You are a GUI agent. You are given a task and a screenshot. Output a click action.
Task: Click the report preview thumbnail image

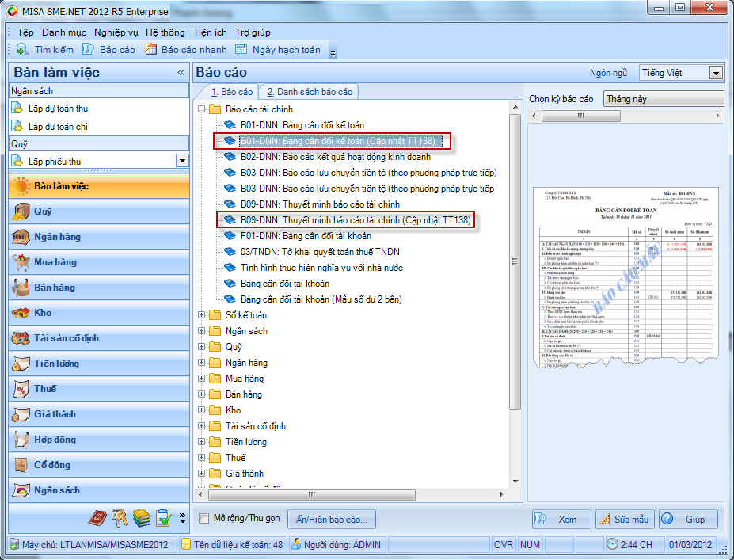pos(626,278)
